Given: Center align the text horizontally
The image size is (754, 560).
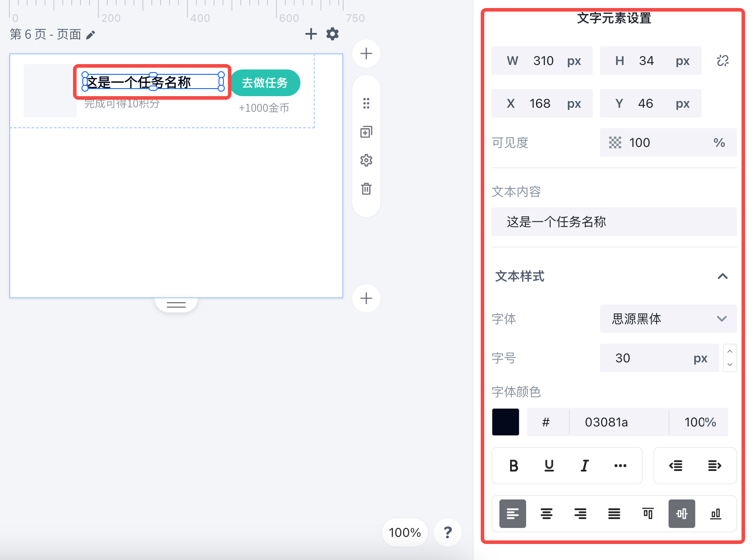Looking at the screenshot, I should 547,514.
